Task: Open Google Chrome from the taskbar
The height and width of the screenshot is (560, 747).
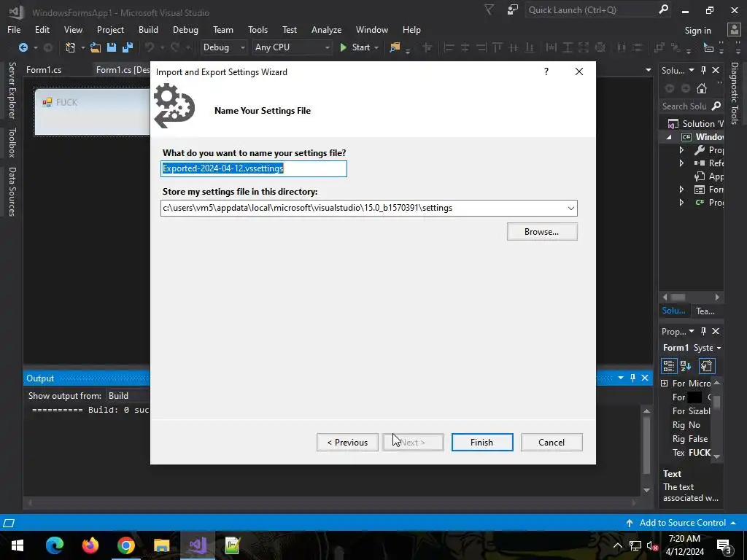Action: click(x=125, y=545)
